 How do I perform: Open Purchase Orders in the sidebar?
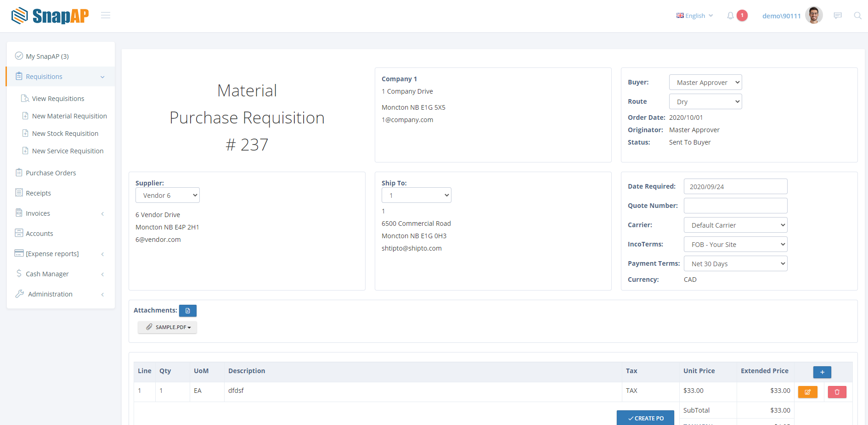[x=51, y=173]
